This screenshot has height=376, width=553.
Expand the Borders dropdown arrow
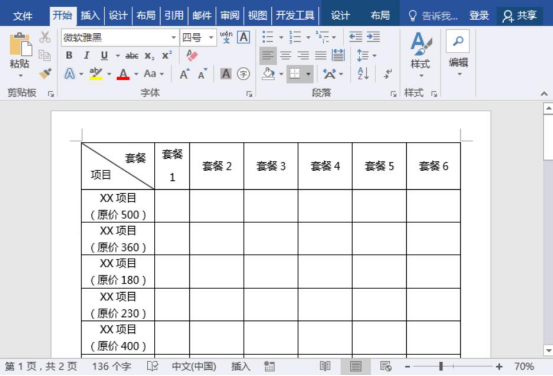point(308,74)
